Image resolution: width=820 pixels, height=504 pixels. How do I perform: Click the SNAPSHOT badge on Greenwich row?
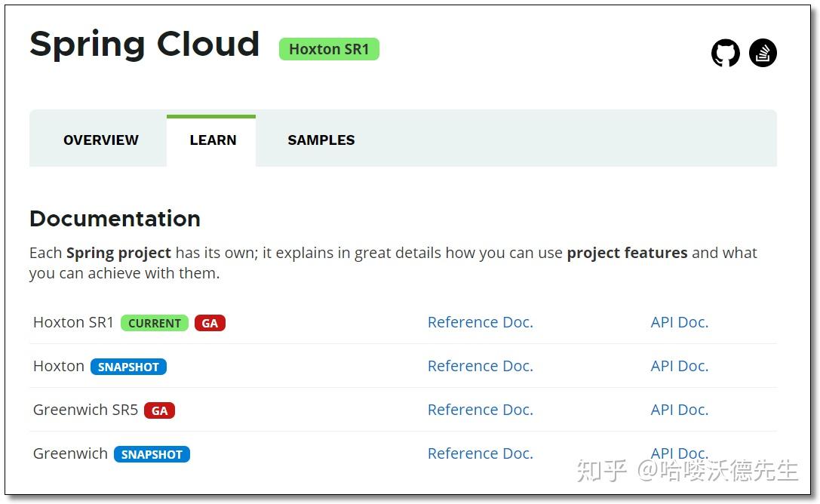[152, 454]
